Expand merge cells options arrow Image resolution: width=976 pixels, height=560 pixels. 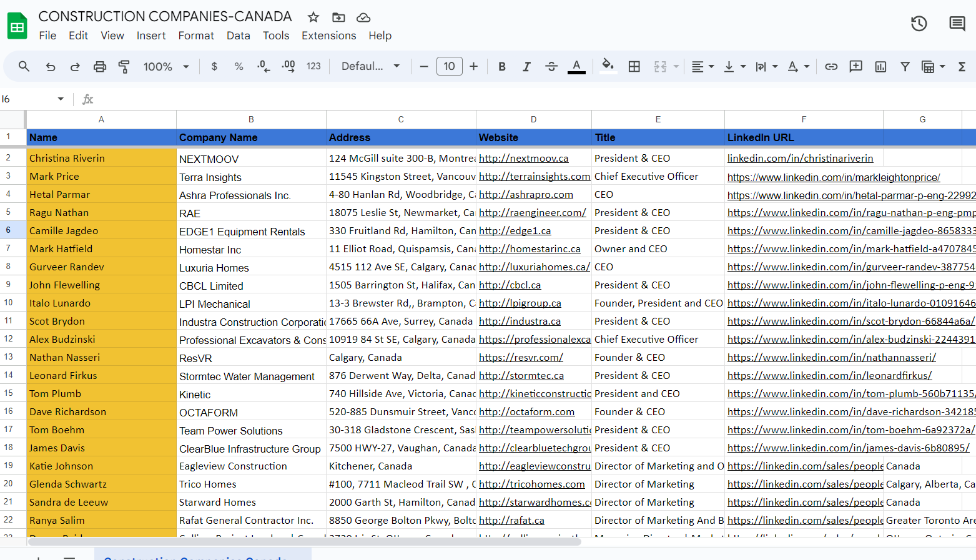(676, 66)
